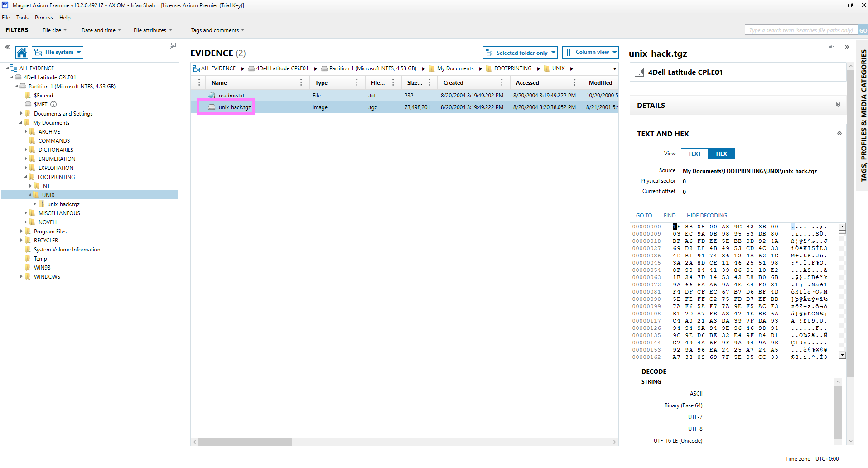
Task: Select Program Files folder in tree
Action: (x=50, y=231)
